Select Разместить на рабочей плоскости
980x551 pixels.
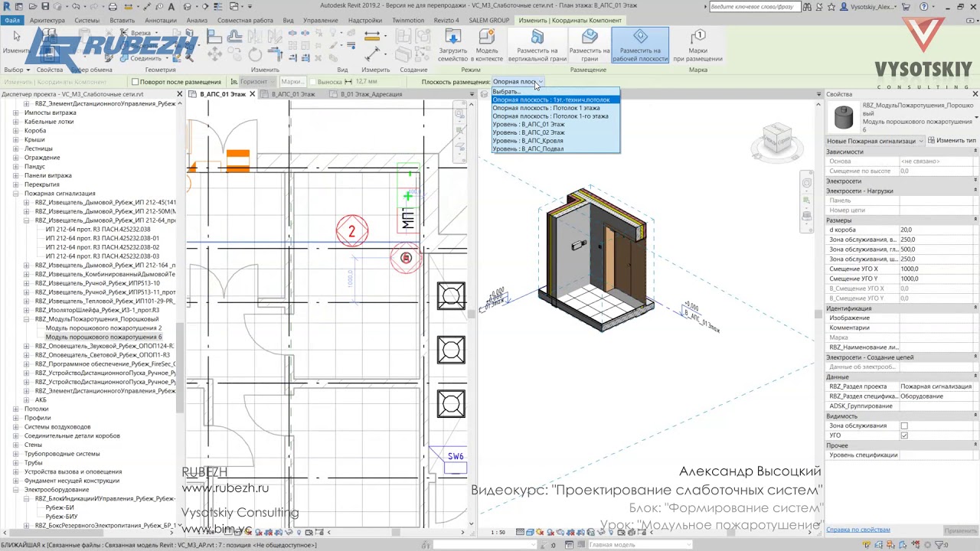[640, 46]
